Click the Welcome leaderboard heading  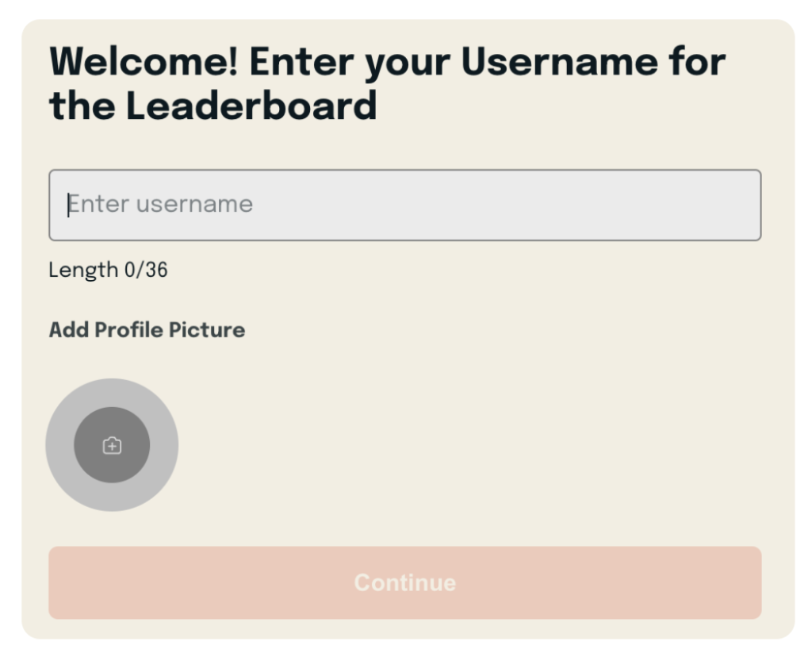coord(387,83)
